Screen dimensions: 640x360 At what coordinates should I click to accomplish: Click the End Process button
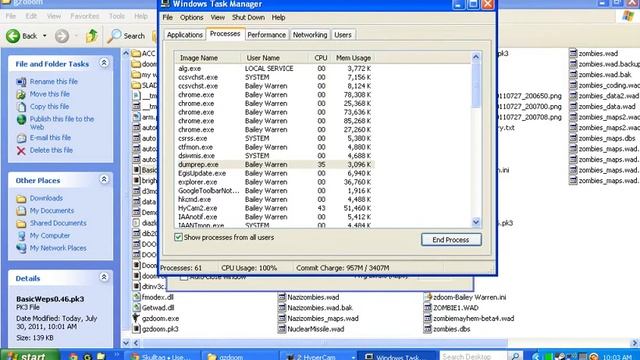451,240
